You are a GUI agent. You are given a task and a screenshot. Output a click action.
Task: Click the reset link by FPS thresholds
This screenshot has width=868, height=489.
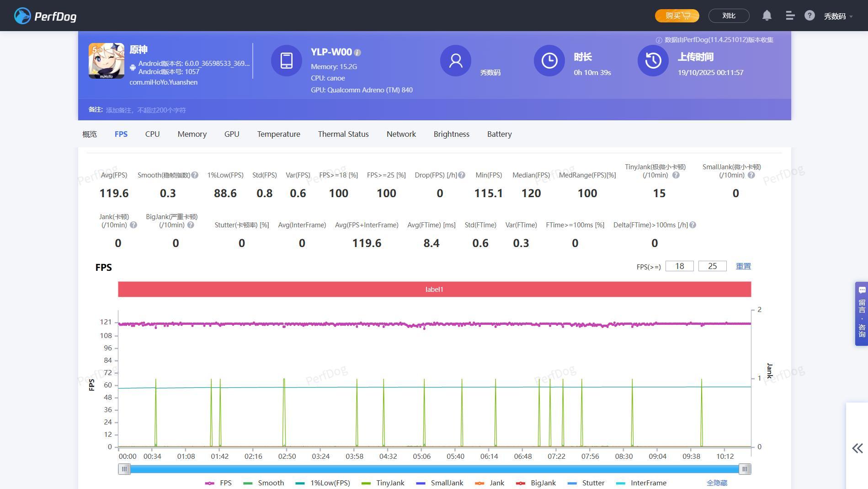coord(743,266)
